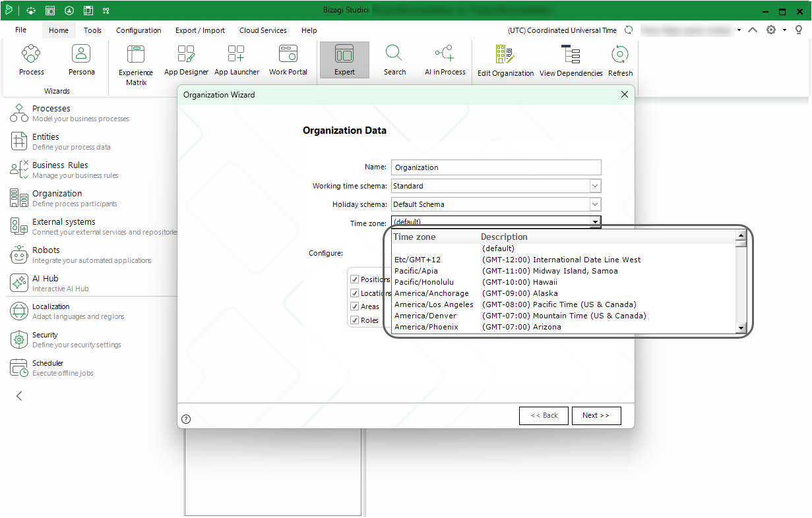
Task: Click time zone list scroll up arrow
Action: click(741, 236)
